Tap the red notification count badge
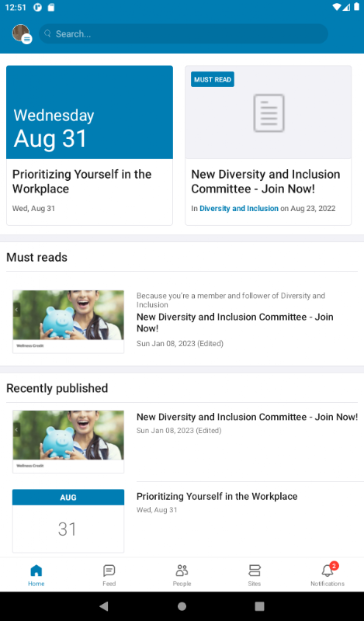 334,566
